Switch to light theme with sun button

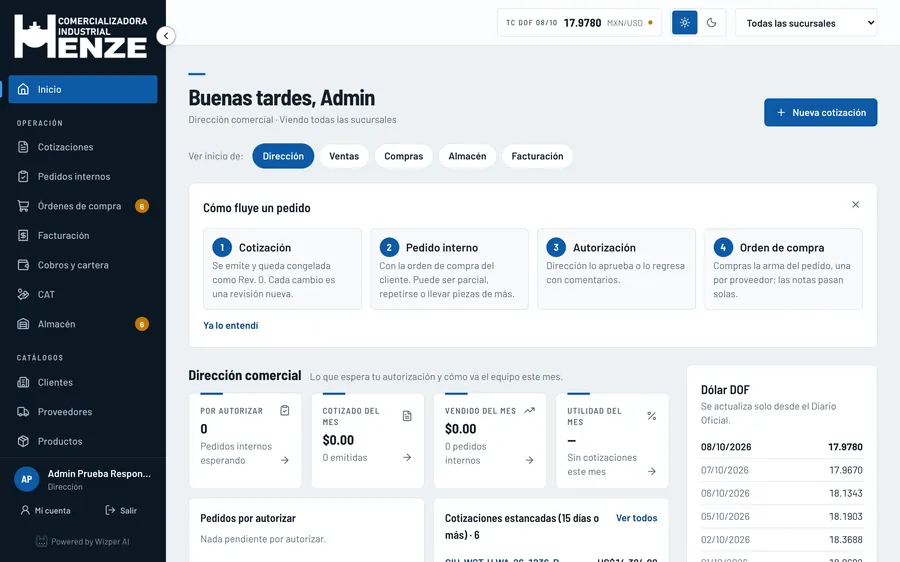pyautogui.click(x=685, y=22)
